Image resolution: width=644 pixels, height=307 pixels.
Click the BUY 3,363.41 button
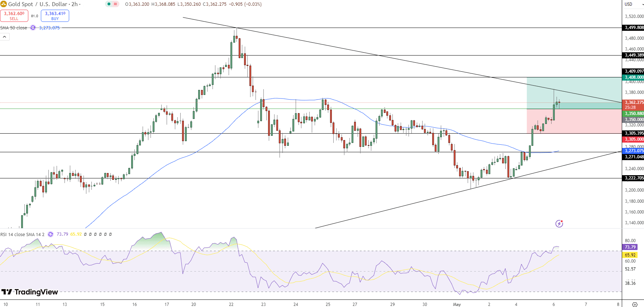55,16
